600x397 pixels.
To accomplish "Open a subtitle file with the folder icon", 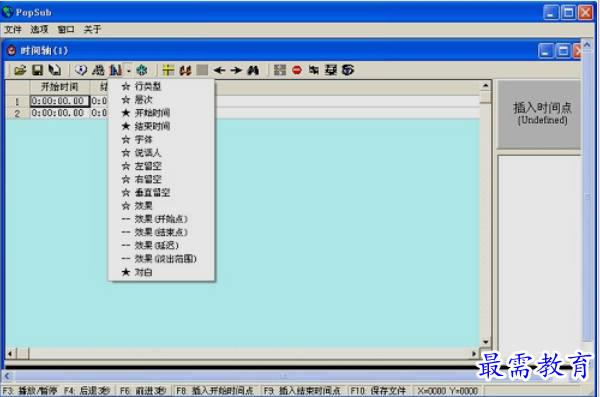I will click(20, 70).
